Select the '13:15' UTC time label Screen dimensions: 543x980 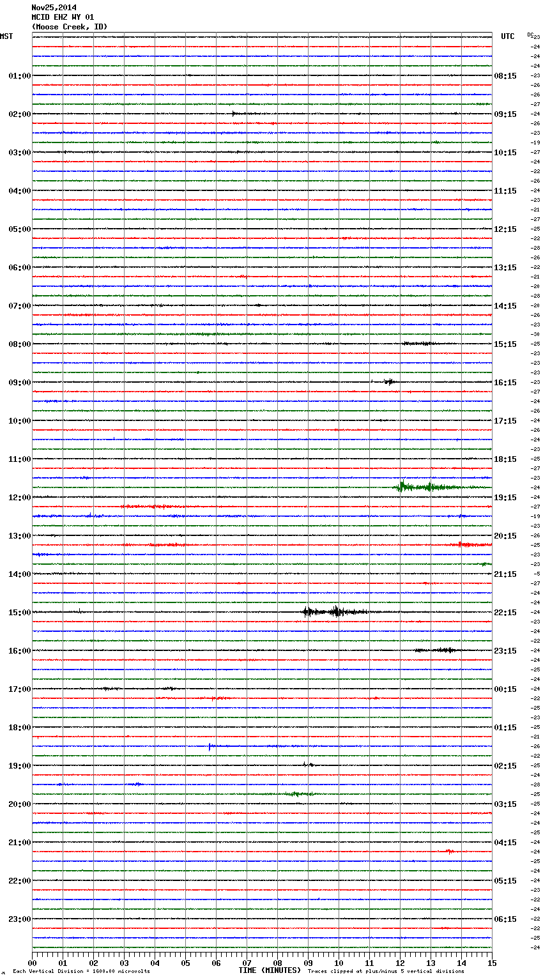(x=505, y=268)
